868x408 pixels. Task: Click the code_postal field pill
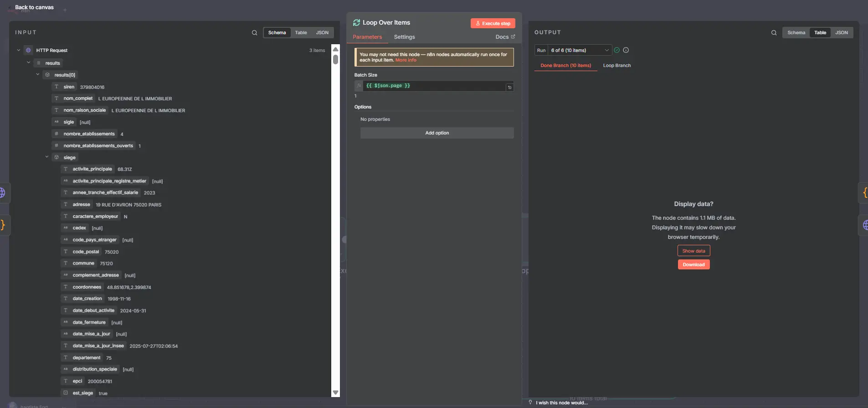tap(81, 252)
